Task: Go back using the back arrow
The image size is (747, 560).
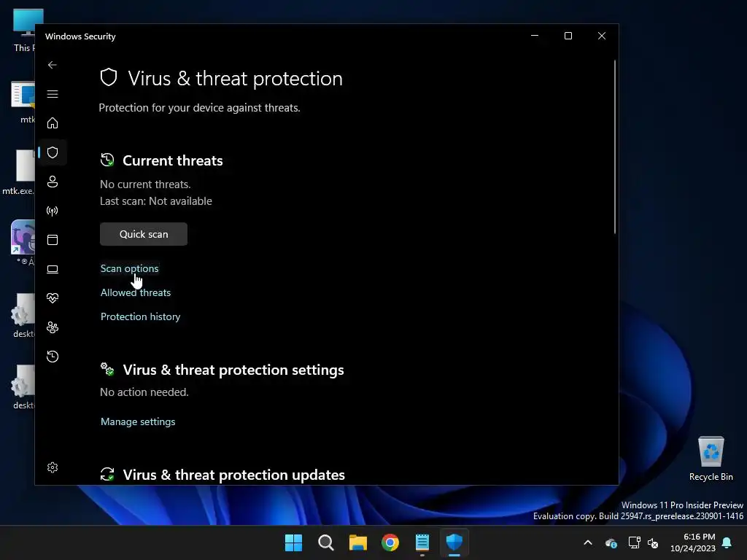Action: [x=53, y=65]
